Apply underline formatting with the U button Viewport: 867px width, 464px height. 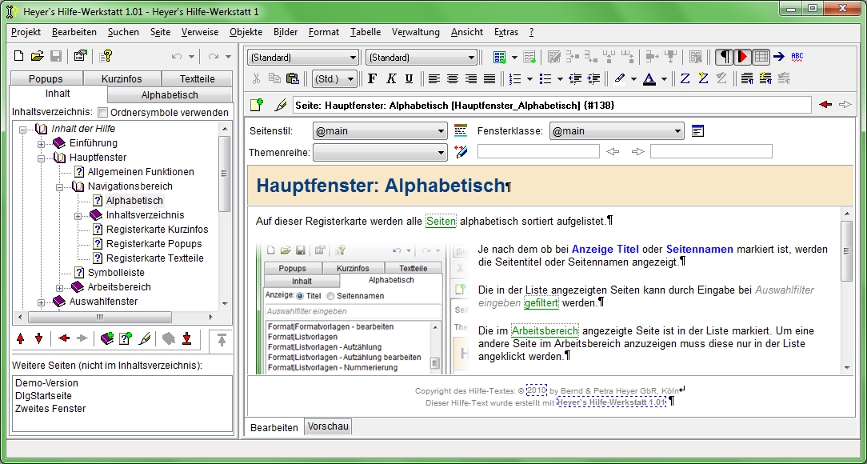409,79
